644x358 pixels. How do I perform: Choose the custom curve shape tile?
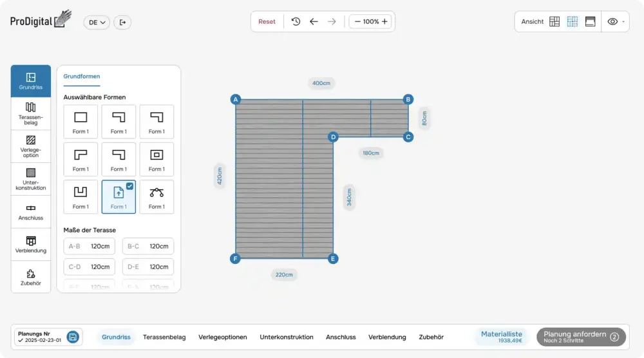tap(156, 196)
